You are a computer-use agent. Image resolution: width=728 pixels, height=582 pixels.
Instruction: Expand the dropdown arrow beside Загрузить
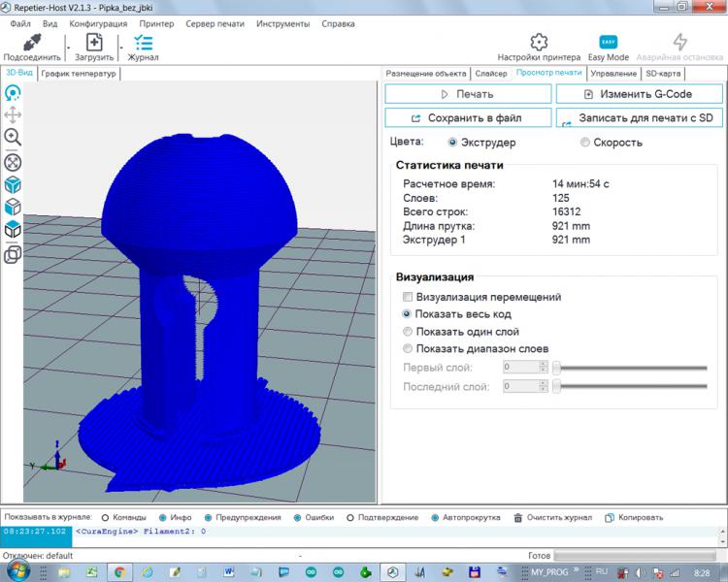pos(120,46)
